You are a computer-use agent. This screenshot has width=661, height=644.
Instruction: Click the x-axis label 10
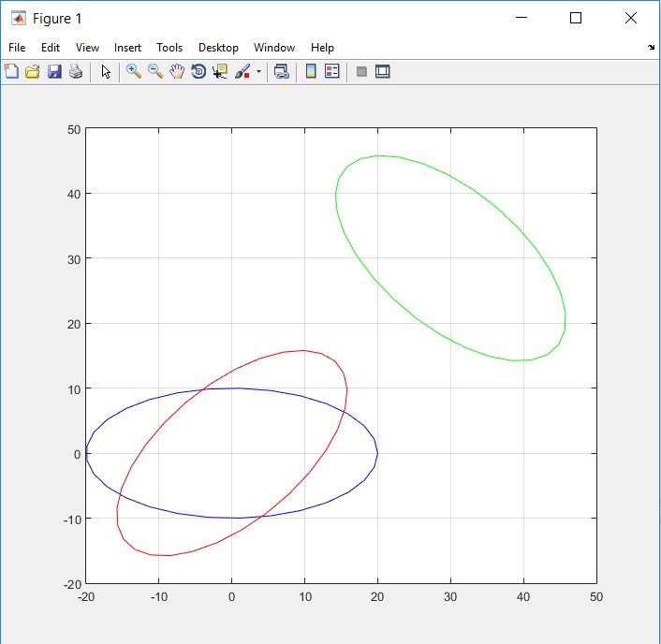(x=305, y=597)
